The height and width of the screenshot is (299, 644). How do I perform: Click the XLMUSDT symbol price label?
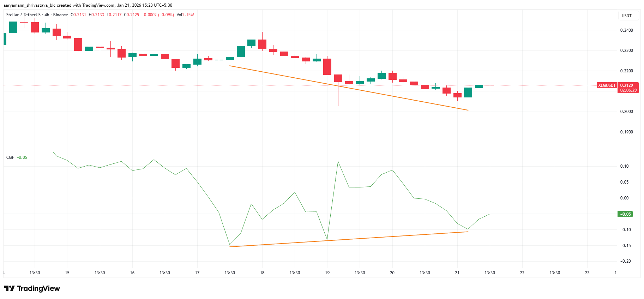click(x=607, y=85)
